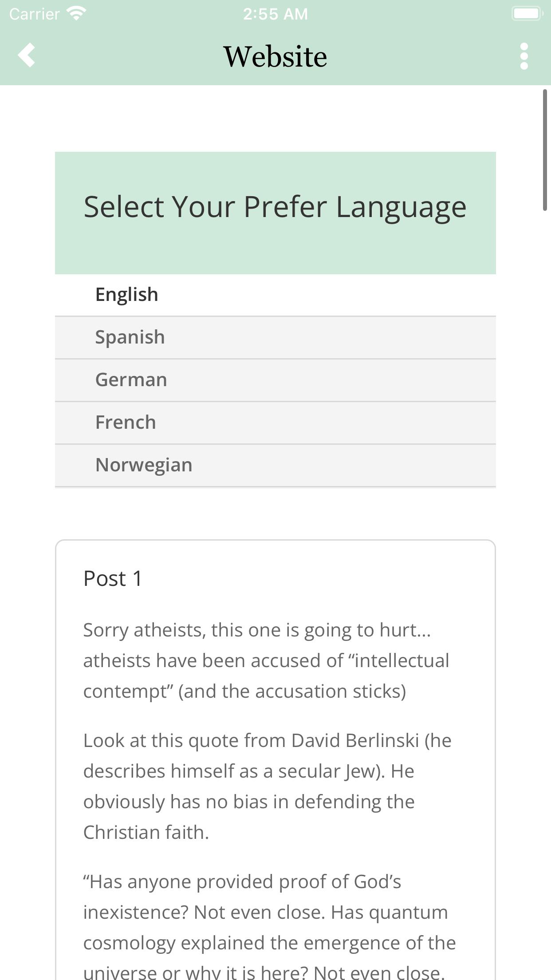Viewport: 551px width, 980px height.
Task: Open the three-dot overflow menu
Action: (x=524, y=56)
